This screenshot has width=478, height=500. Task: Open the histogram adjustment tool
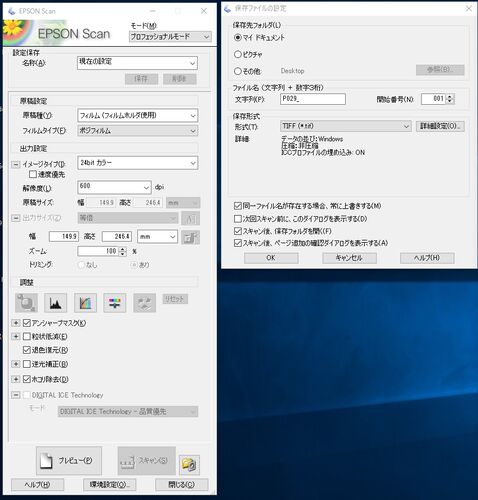coord(55,303)
